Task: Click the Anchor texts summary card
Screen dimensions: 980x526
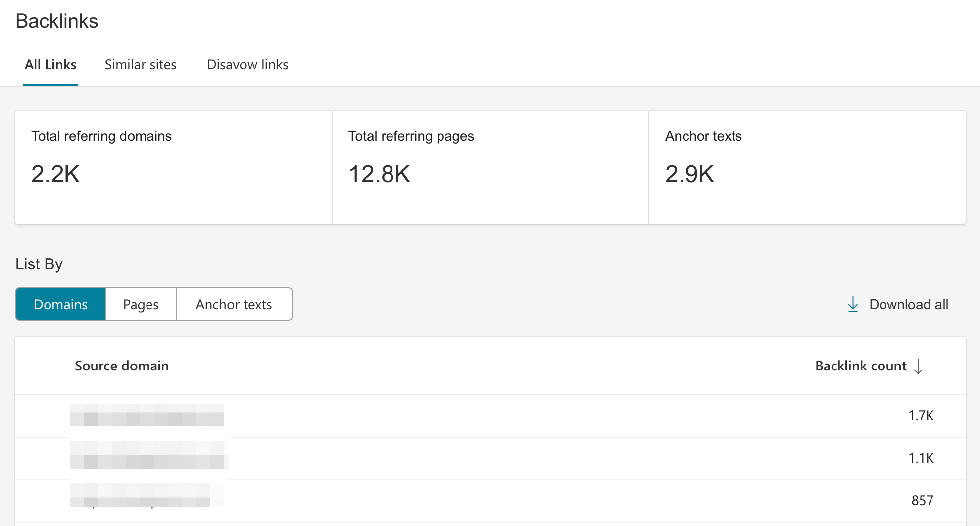Action: click(807, 167)
